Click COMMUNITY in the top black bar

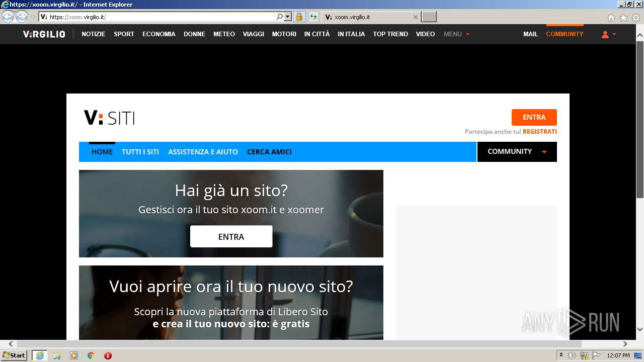[x=565, y=34]
